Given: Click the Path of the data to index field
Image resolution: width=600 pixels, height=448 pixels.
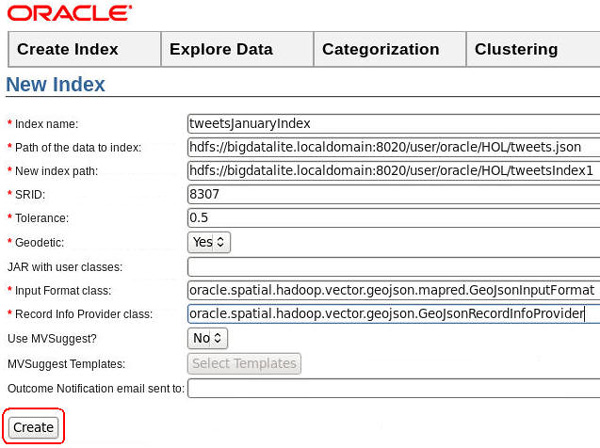Looking at the screenshot, I should click(393, 147).
